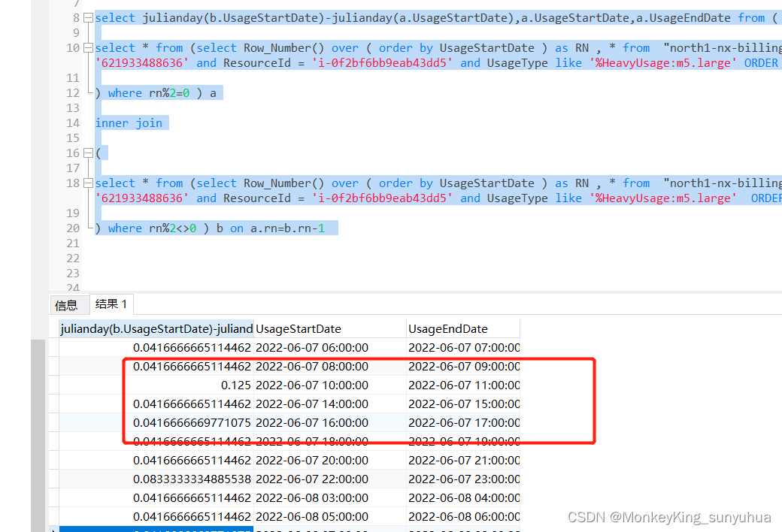Select end date cell 2022-06-07 11:00:00
The width and height of the screenshot is (782, 532).
[x=463, y=385]
